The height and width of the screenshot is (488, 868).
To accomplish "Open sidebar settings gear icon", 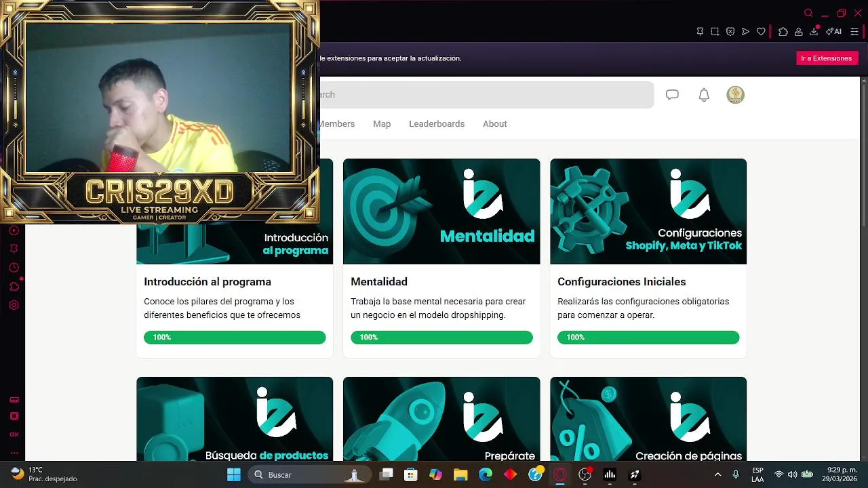I will point(14,305).
